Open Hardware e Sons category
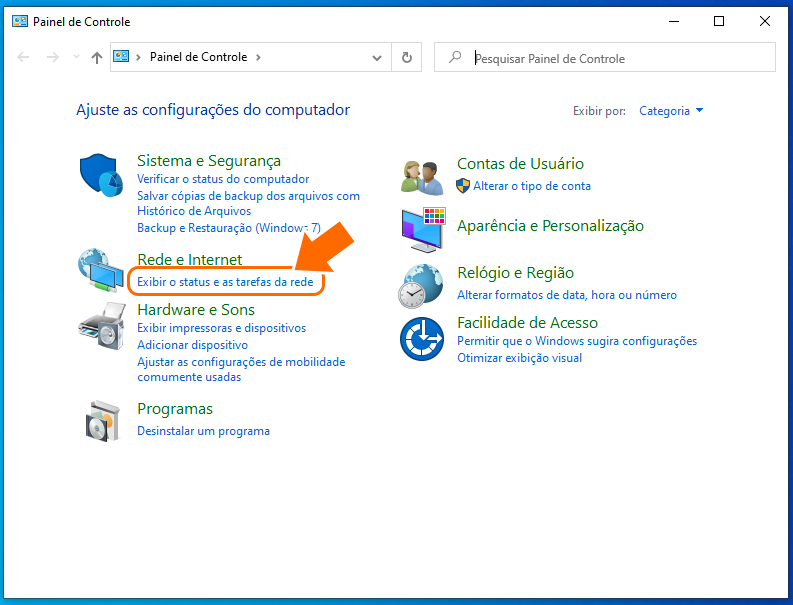Viewport: 793px width, 605px height. pyautogui.click(x=196, y=310)
